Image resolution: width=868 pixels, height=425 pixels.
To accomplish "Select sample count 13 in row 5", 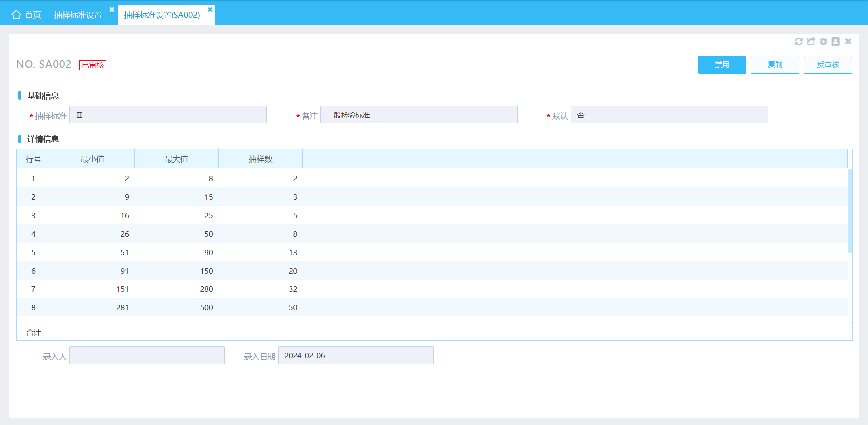I will 293,253.
